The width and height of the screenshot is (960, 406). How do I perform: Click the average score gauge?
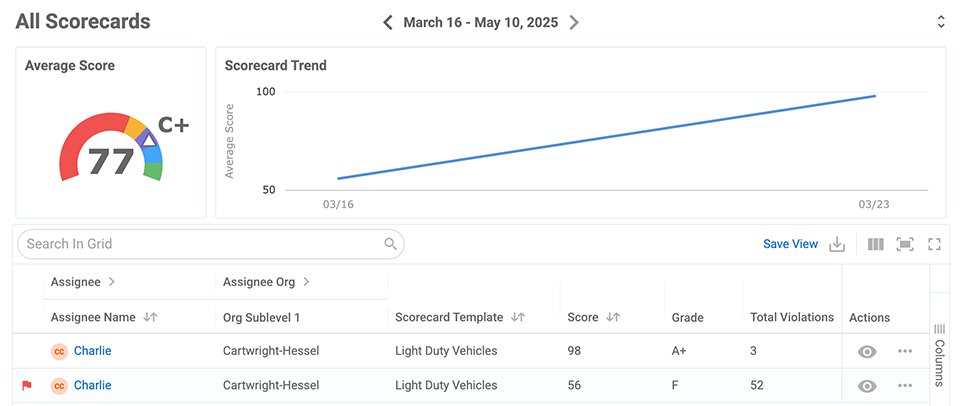click(x=111, y=150)
